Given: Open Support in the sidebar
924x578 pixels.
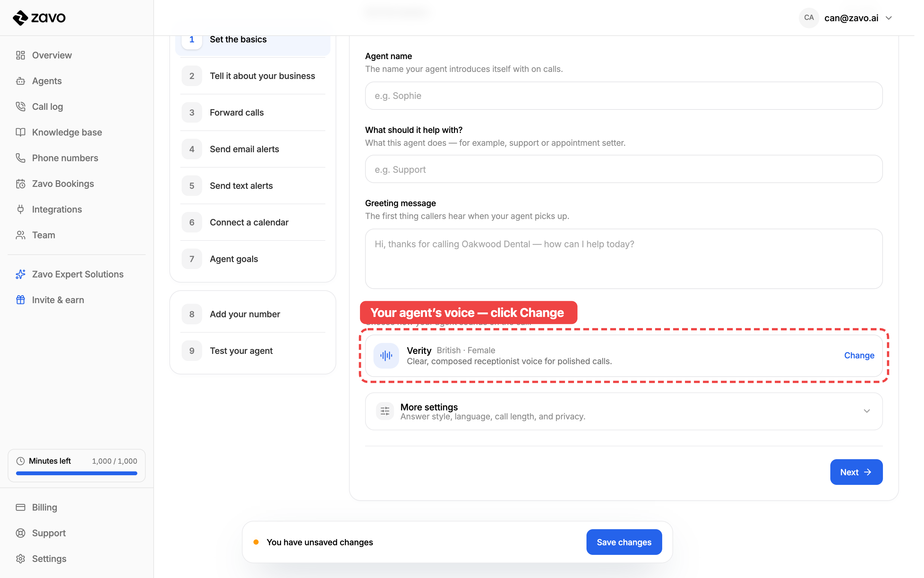Looking at the screenshot, I should point(77,533).
